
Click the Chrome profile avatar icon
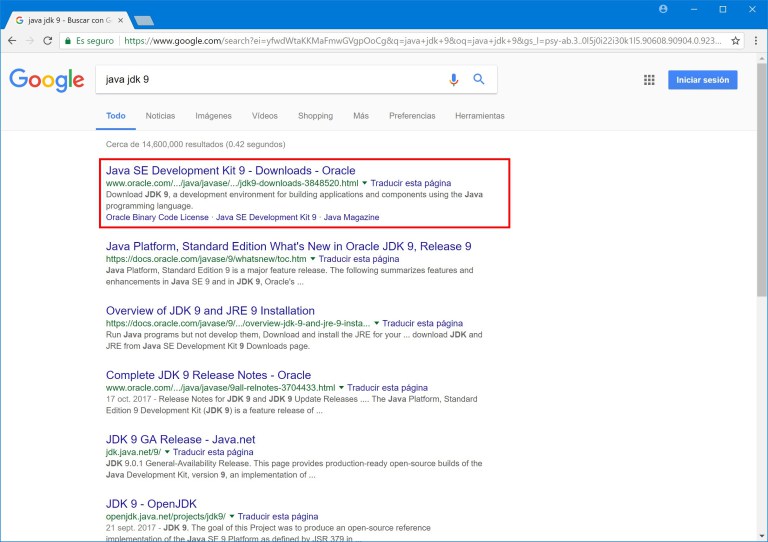[x=663, y=9]
